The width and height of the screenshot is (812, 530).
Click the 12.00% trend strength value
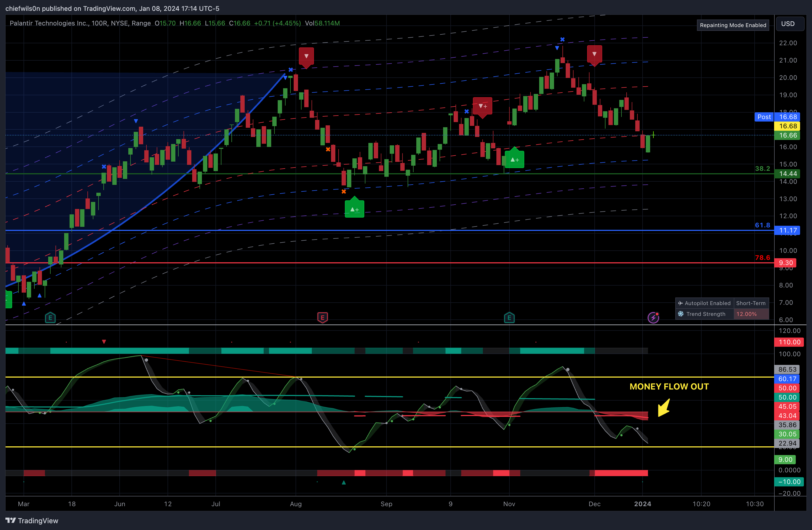tap(746, 314)
